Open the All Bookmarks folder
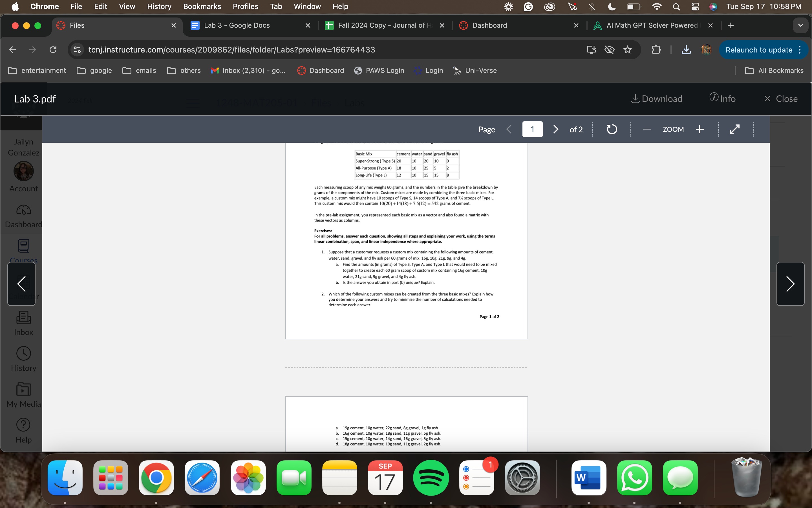 click(774, 71)
